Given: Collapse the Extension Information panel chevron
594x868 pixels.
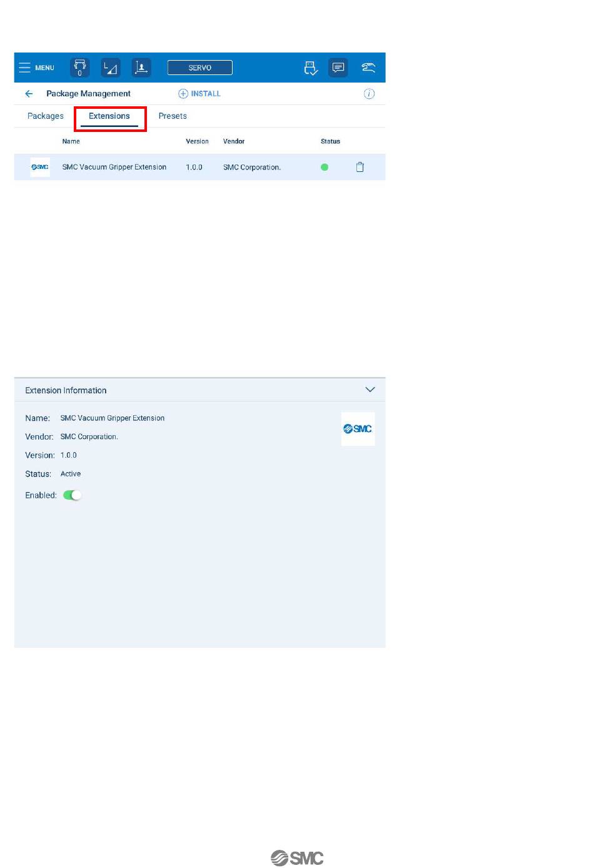Looking at the screenshot, I should coord(370,390).
